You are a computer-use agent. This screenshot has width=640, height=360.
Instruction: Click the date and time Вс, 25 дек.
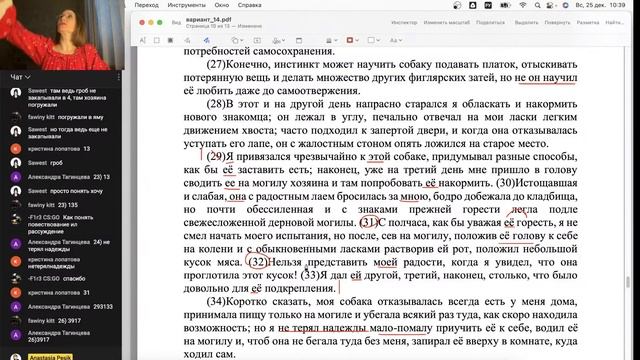600,5
